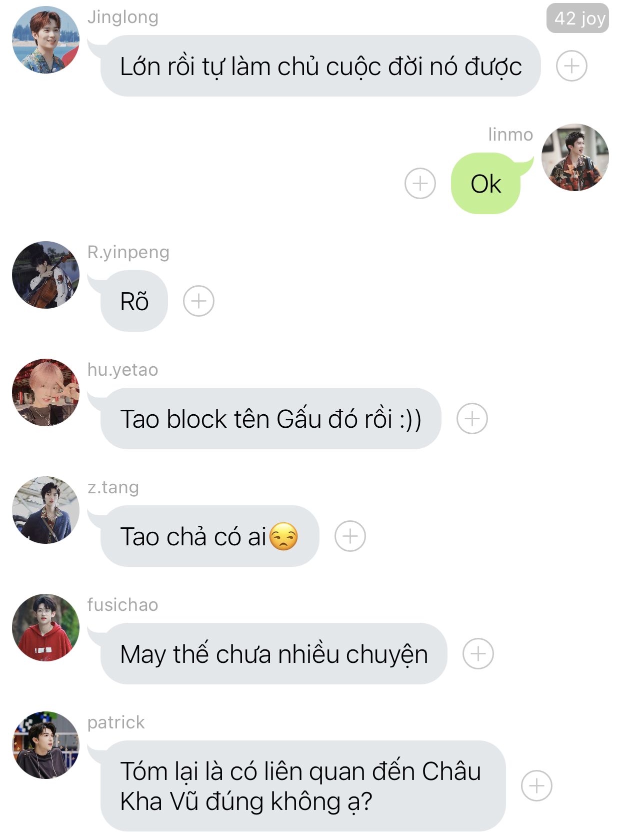The height and width of the screenshot is (840, 621).
Task: Select the green Ok message bubble
Action: point(486,184)
